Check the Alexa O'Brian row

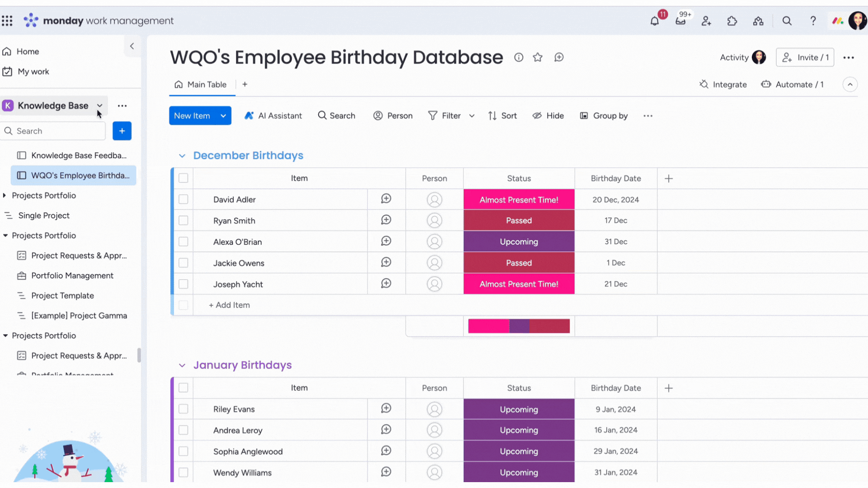tap(183, 242)
